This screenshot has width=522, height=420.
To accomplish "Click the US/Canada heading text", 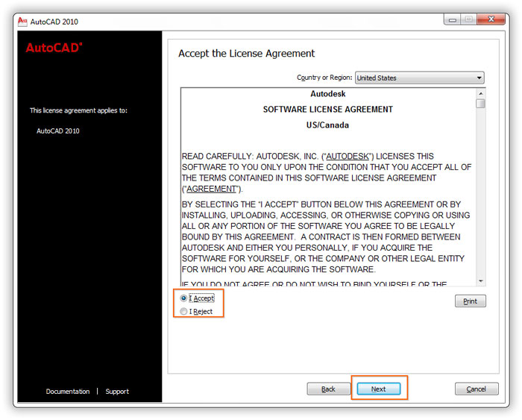I will click(x=327, y=125).
